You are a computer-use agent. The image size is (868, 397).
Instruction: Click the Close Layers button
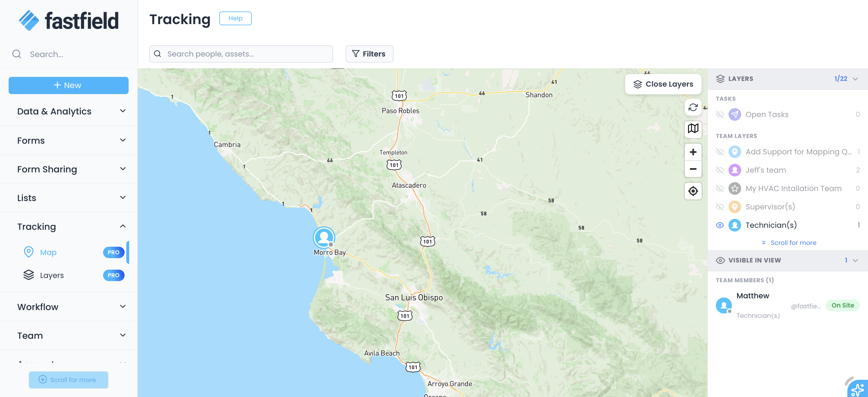(663, 84)
